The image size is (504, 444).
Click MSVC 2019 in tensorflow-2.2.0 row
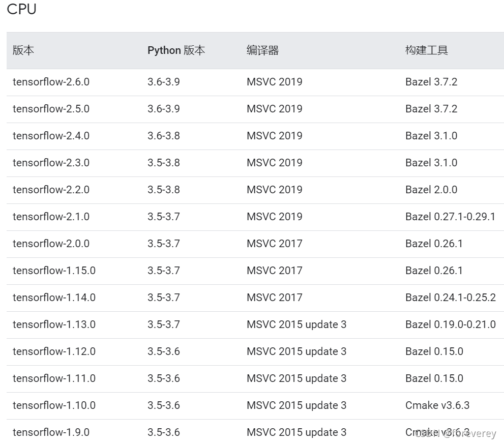tap(275, 190)
